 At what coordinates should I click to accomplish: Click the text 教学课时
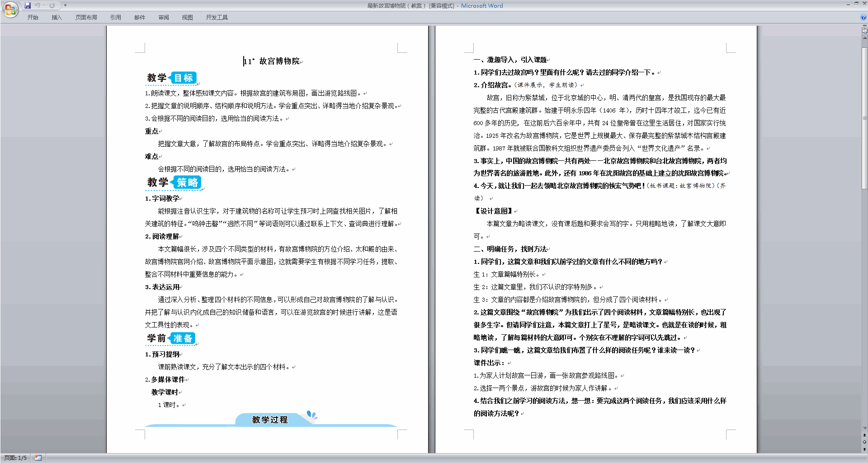(x=165, y=392)
